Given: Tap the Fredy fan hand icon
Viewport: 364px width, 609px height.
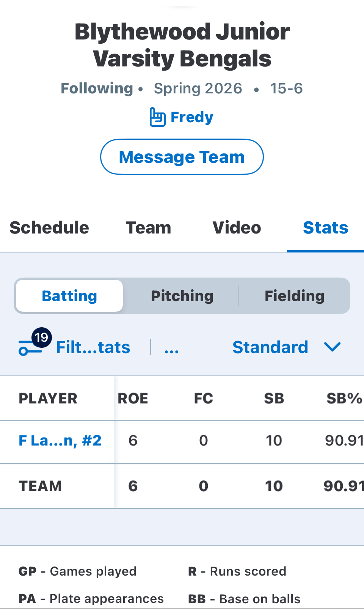Looking at the screenshot, I should point(157,117).
